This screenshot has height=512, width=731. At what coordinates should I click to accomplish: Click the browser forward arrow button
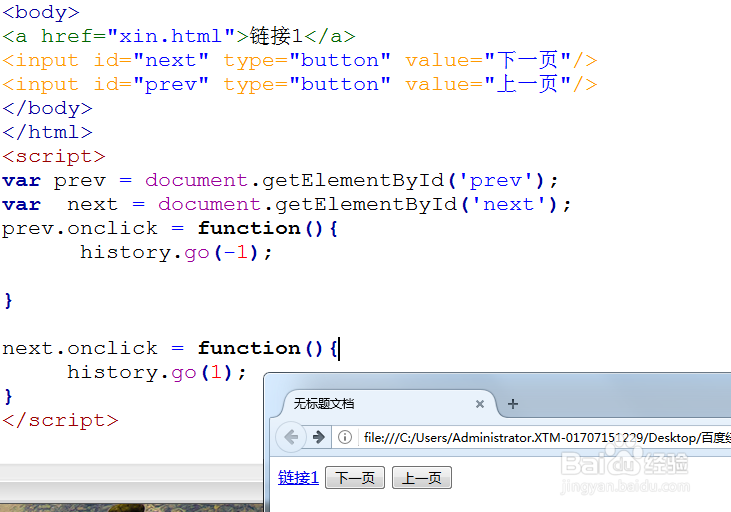coord(319,437)
